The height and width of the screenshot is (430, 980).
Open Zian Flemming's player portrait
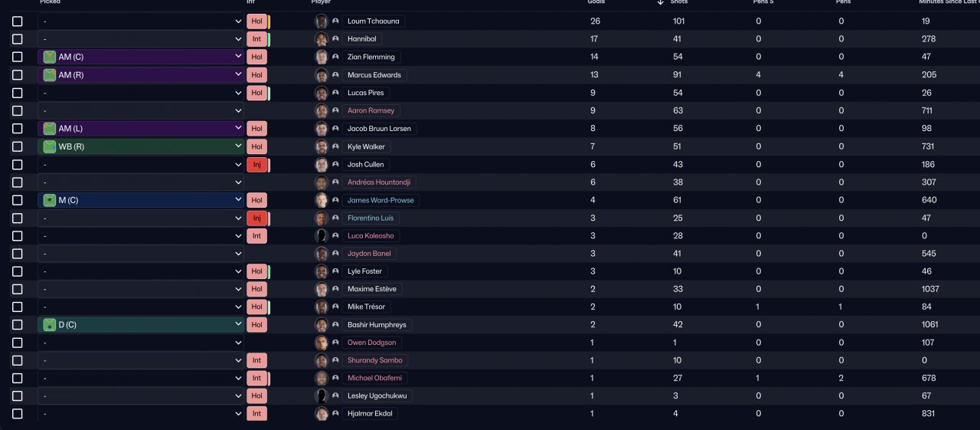tap(322, 57)
